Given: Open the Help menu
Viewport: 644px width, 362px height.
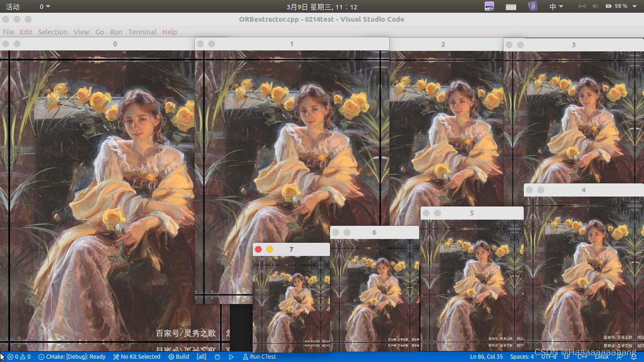Looking at the screenshot, I should tap(170, 32).
